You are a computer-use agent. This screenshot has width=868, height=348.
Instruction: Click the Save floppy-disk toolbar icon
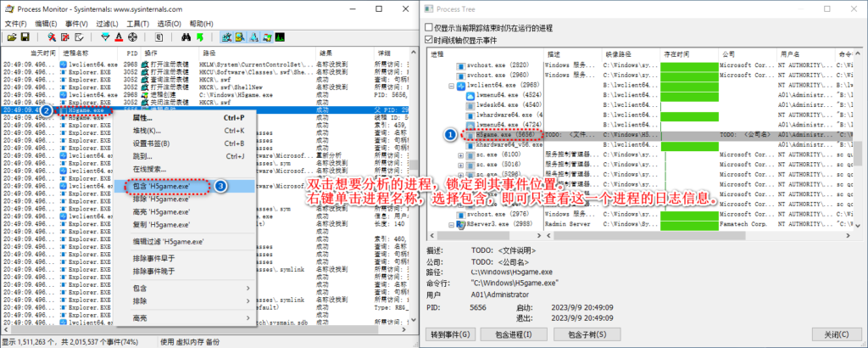[x=25, y=37]
